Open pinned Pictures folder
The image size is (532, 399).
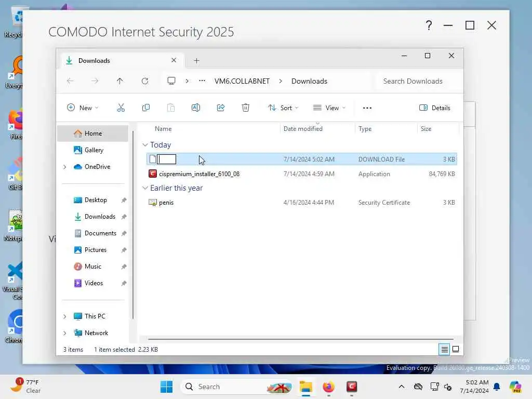click(96, 250)
